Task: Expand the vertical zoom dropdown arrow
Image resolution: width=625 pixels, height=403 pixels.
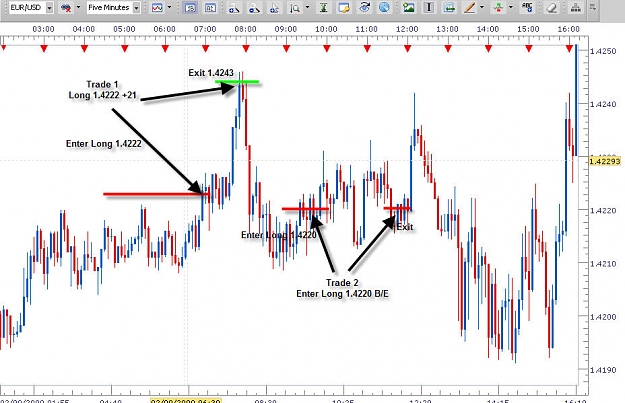Action: click(x=307, y=7)
